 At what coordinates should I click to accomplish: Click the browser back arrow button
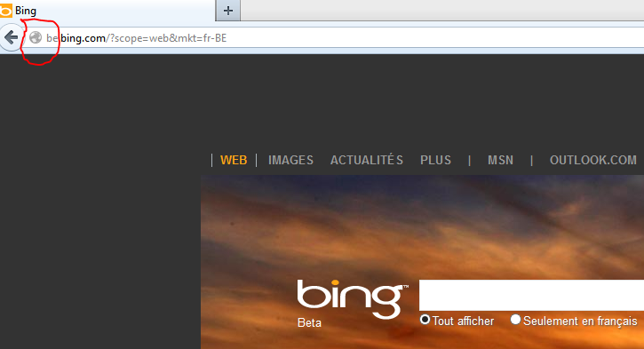12,38
